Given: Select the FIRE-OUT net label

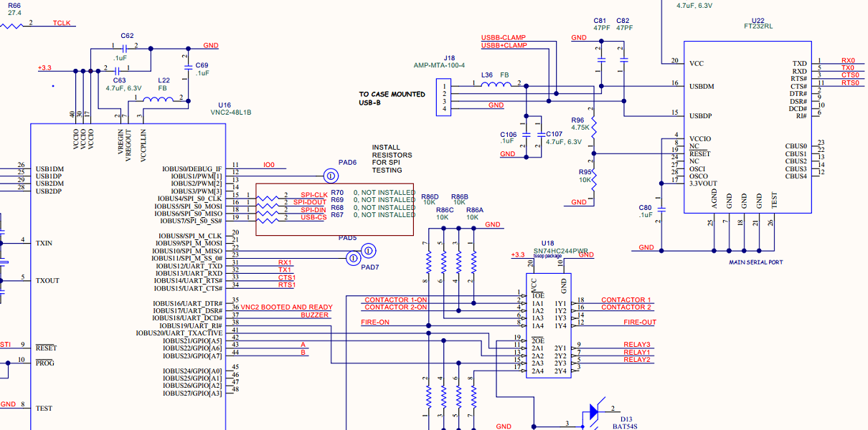Looking at the screenshot, I should pos(640,322).
